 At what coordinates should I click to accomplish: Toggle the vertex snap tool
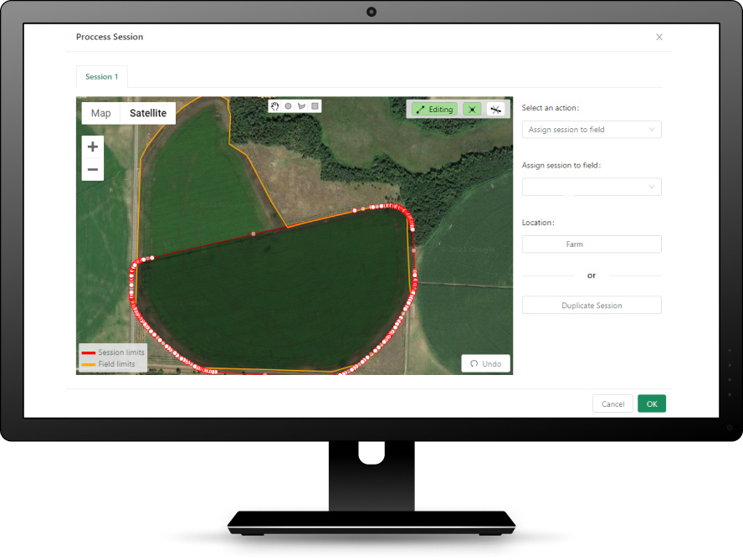pyautogui.click(x=472, y=110)
